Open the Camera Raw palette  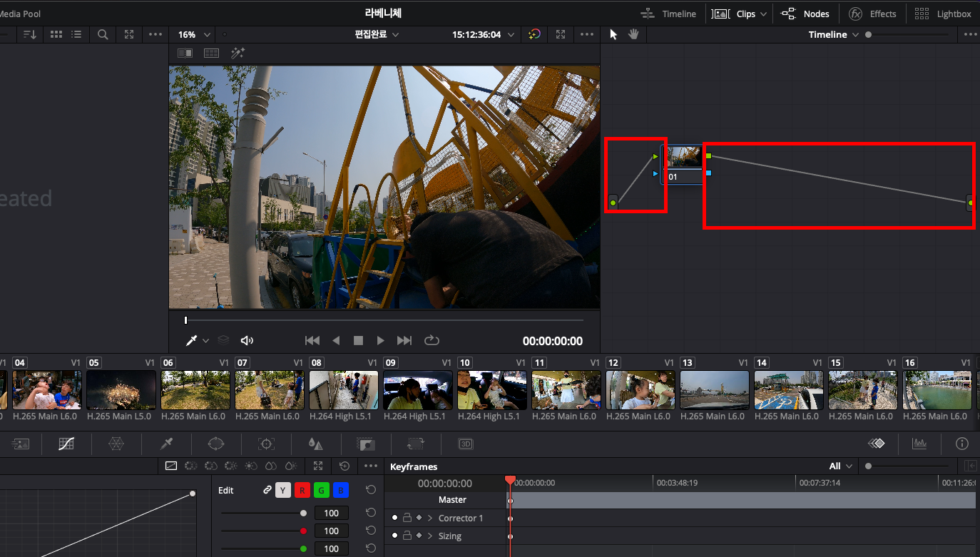coord(21,444)
